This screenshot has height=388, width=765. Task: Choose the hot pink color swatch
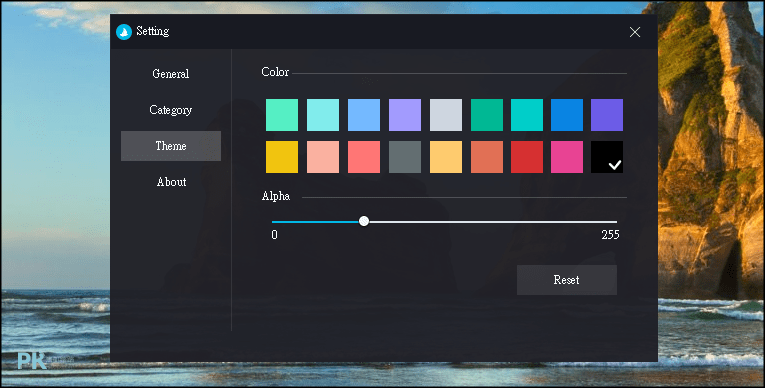[x=567, y=157]
